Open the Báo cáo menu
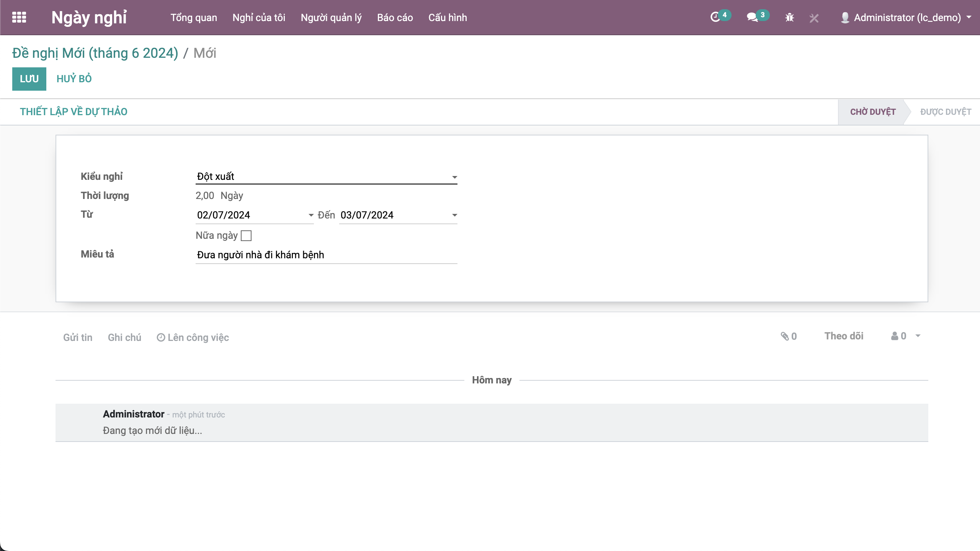 pyautogui.click(x=395, y=18)
